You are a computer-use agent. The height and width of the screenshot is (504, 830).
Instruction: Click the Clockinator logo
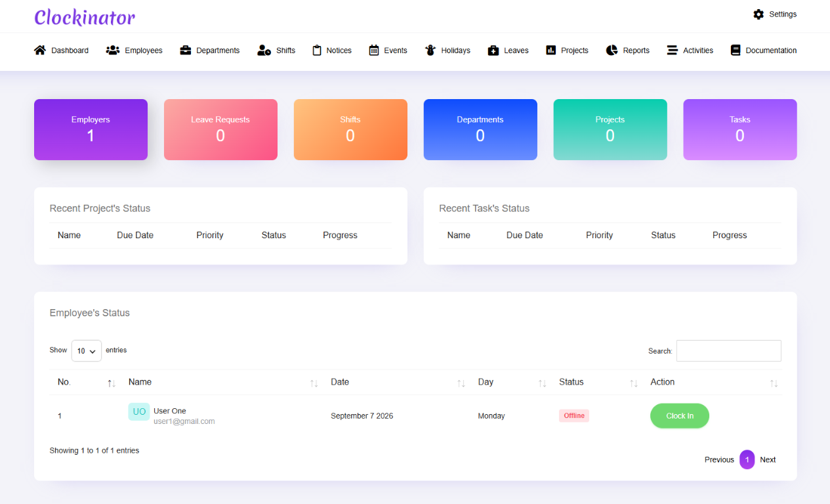click(85, 17)
